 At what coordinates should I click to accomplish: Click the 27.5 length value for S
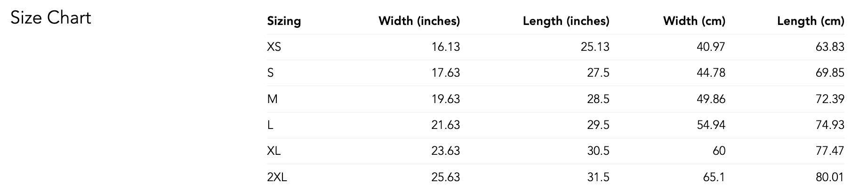(x=598, y=73)
